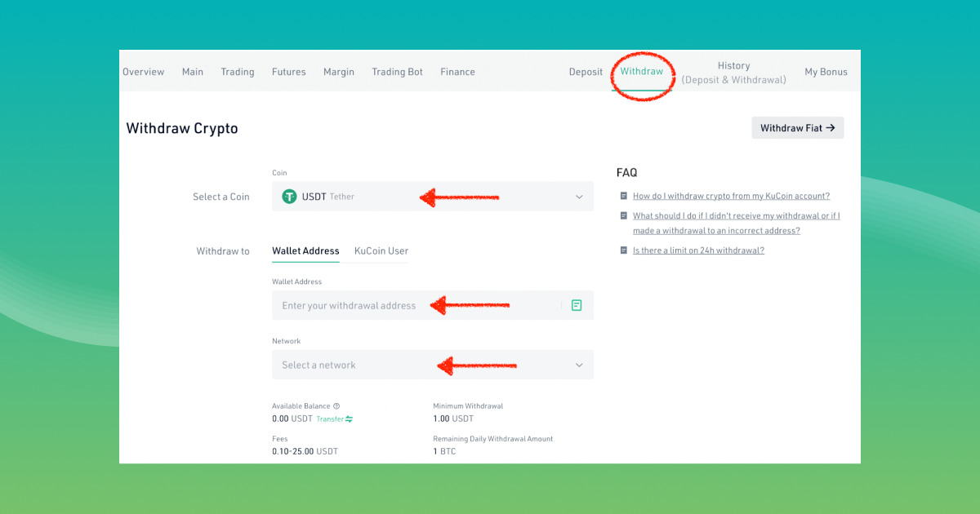Navigate to the Futures account section
This screenshot has height=514, width=980.
288,72
